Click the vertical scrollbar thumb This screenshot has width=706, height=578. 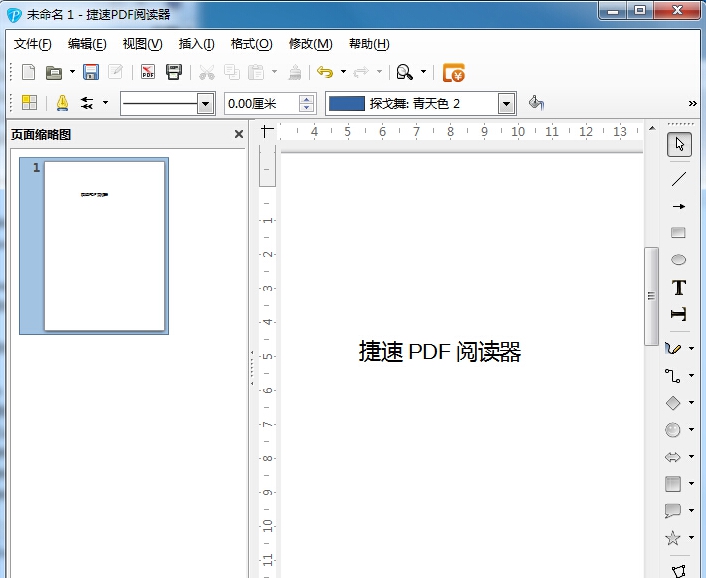[x=651, y=296]
